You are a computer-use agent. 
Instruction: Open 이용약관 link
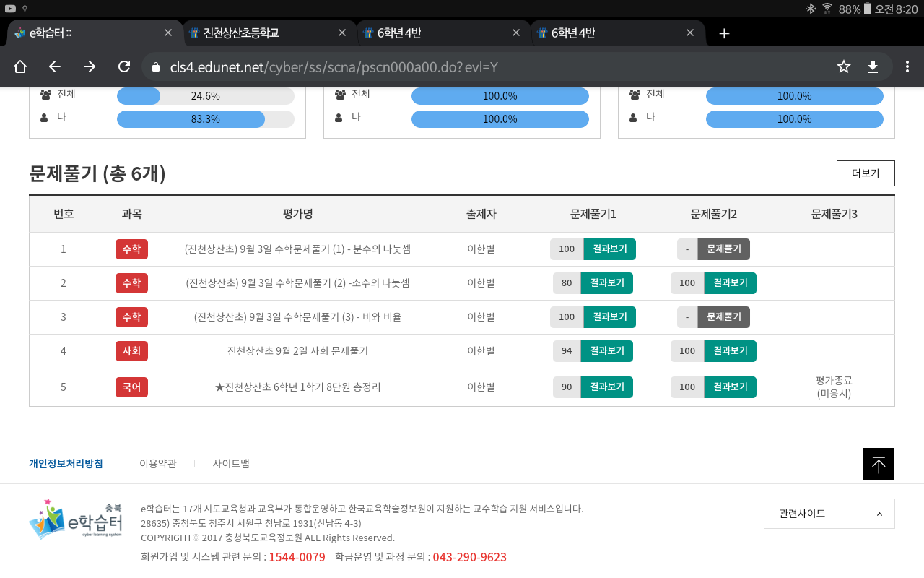pos(158,464)
